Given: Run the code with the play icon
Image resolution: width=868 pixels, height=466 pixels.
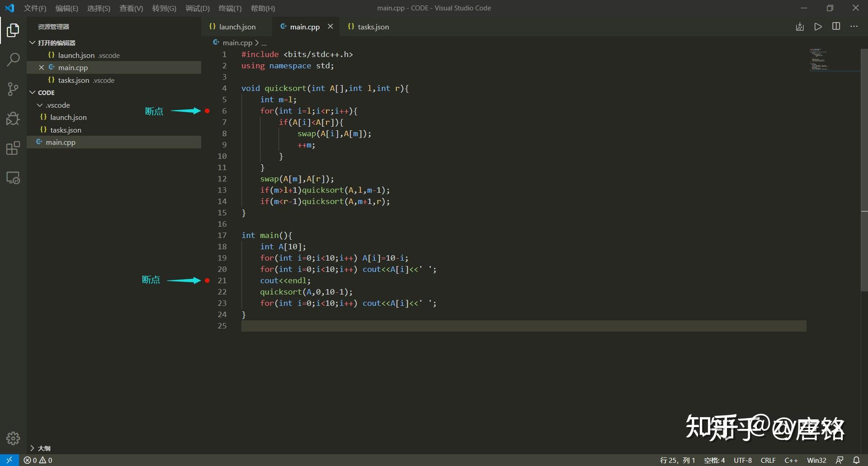Looking at the screenshot, I should click(x=818, y=27).
